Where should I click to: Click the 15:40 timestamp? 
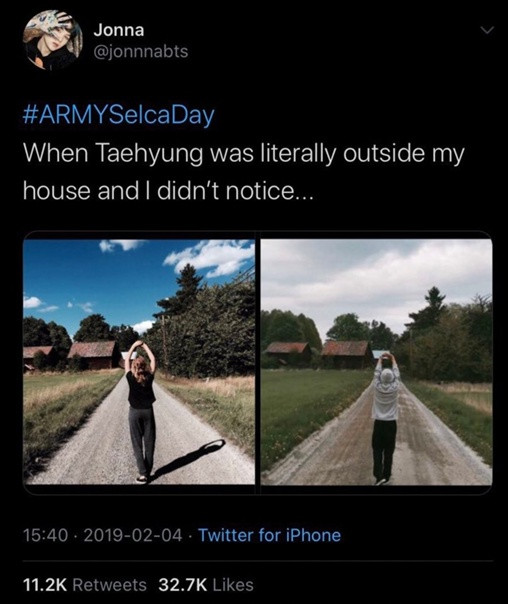tap(46, 535)
